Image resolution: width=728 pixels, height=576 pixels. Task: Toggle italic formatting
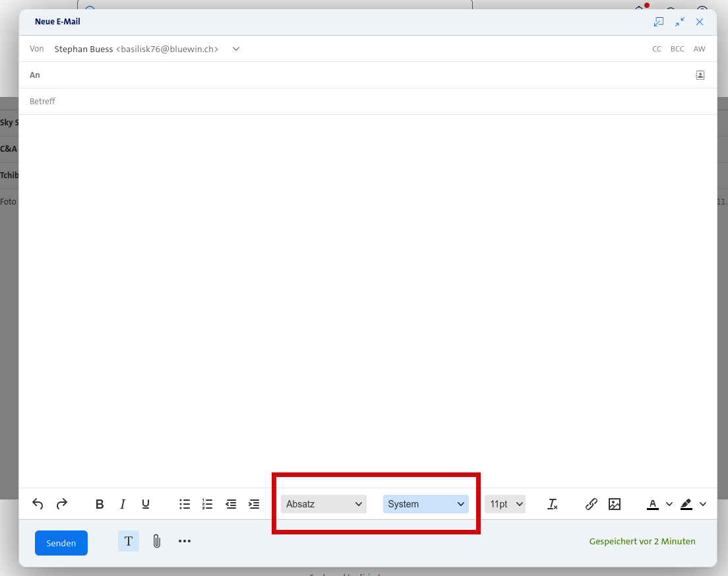pyautogui.click(x=123, y=504)
